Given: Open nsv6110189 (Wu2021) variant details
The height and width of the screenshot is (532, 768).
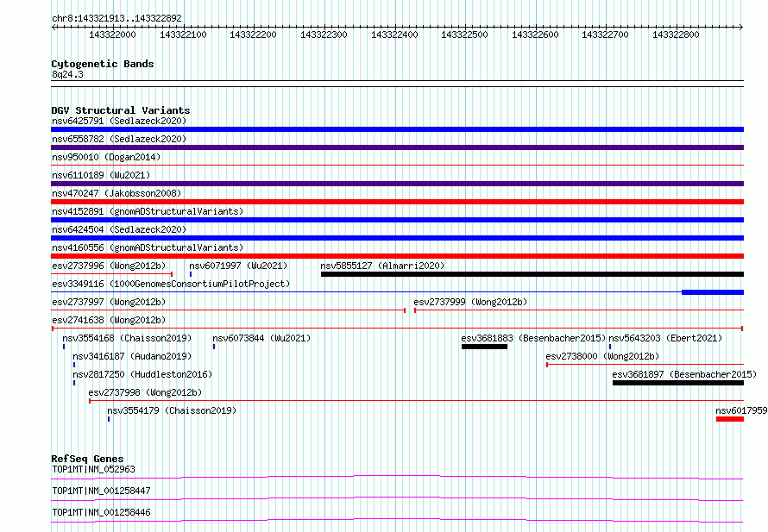Looking at the screenshot, I should click(x=101, y=175).
